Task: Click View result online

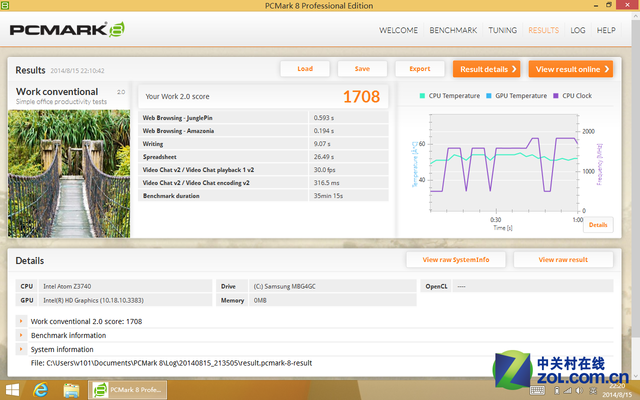Action: (x=571, y=69)
